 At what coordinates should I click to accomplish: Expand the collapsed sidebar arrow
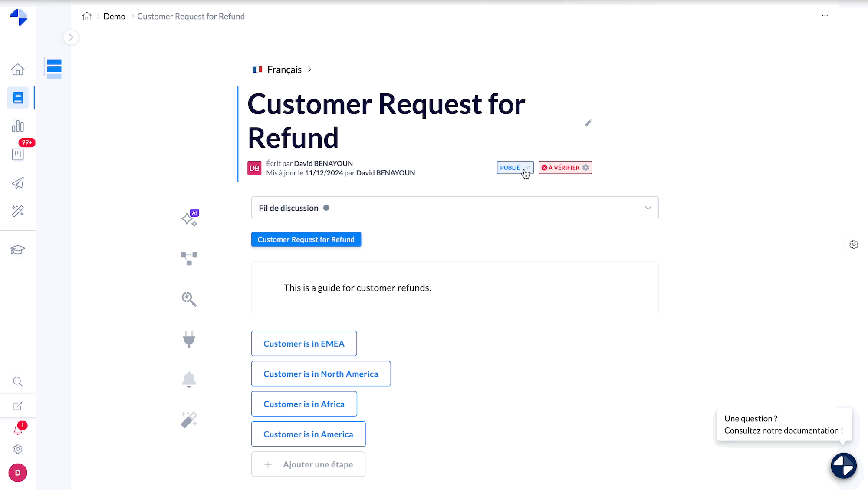71,37
